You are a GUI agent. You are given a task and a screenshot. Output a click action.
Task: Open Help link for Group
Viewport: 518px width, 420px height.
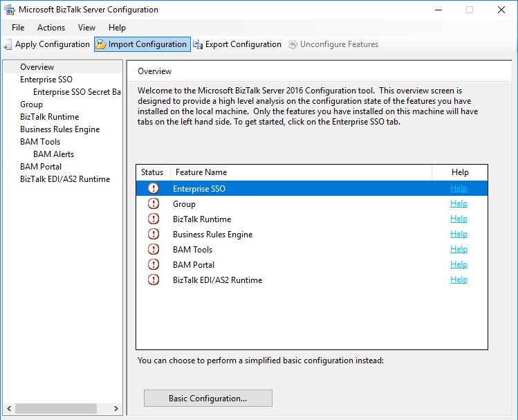tap(459, 203)
